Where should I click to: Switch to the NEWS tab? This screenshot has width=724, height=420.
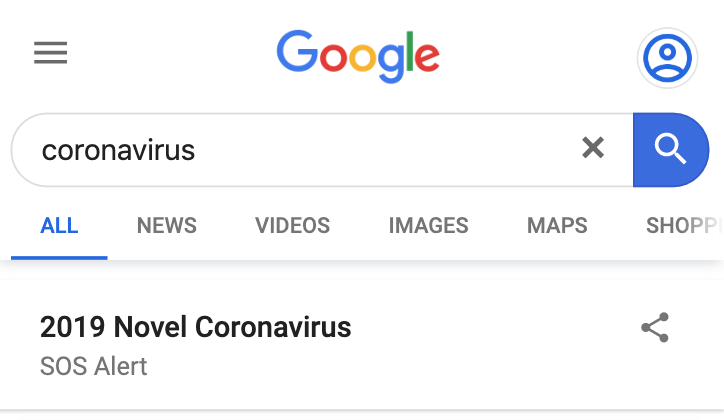click(166, 225)
